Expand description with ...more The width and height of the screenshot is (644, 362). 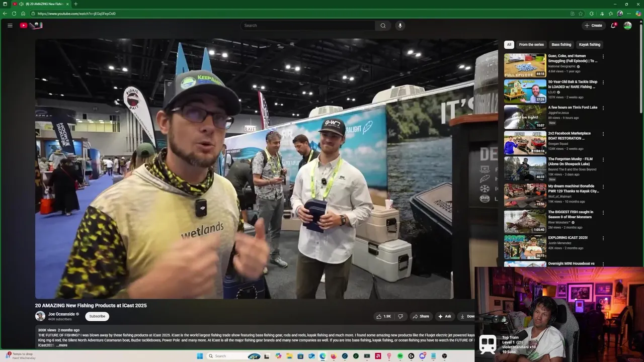pyautogui.click(x=62, y=345)
